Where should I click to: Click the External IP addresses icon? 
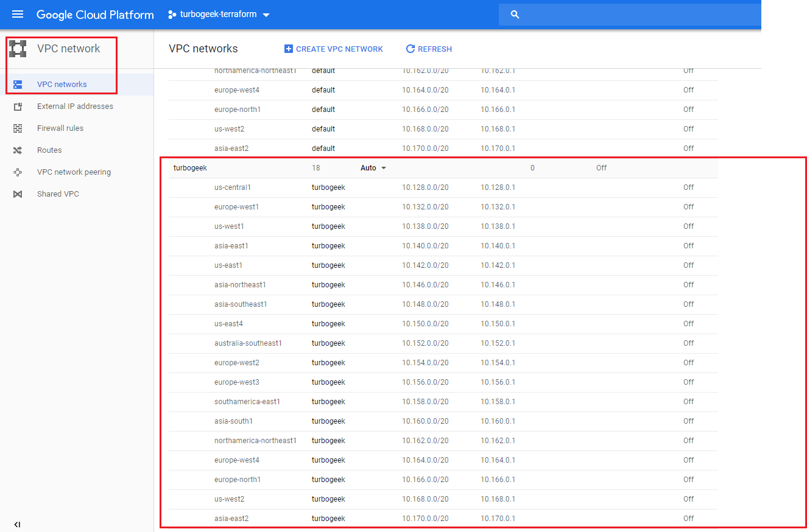pyautogui.click(x=18, y=107)
